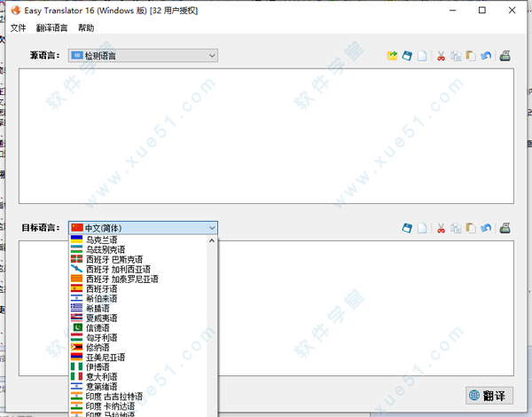Expand the 源语言 检测语言 dropdown

(x=143, y=56)
